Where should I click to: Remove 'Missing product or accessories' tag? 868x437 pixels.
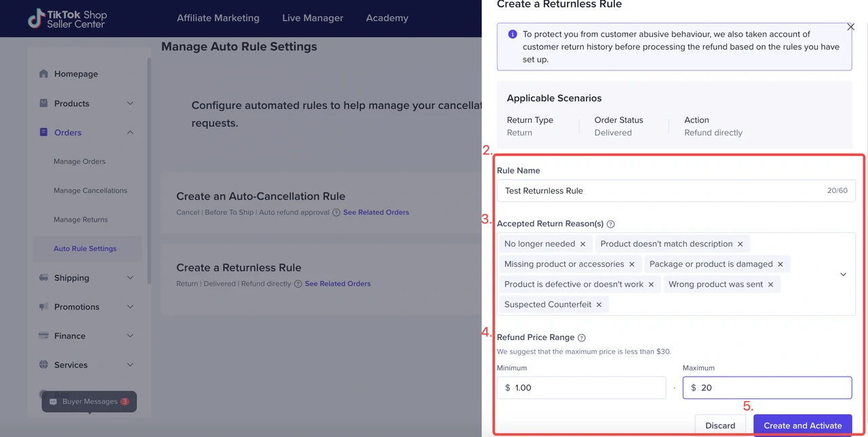click(631, 264)
